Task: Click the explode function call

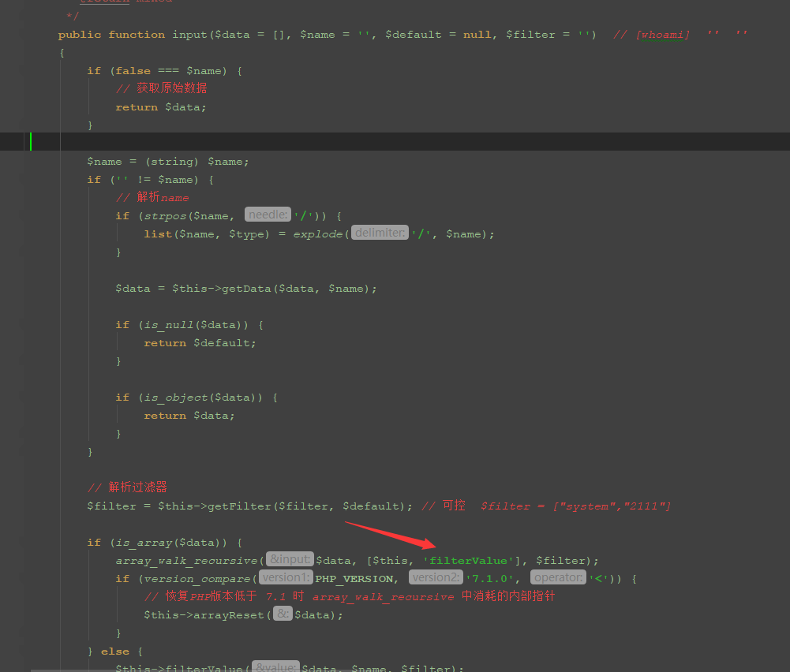Action: (317, 234)
